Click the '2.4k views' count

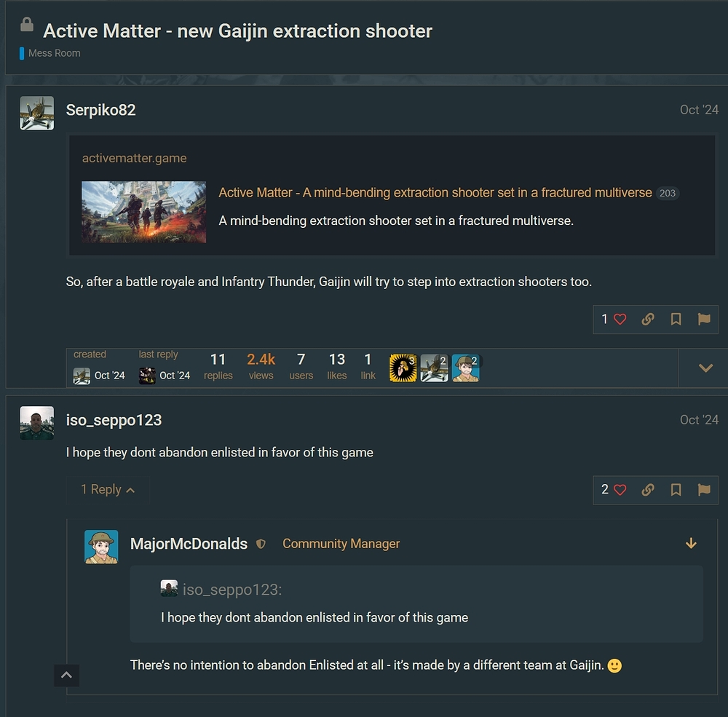point(261,367)
